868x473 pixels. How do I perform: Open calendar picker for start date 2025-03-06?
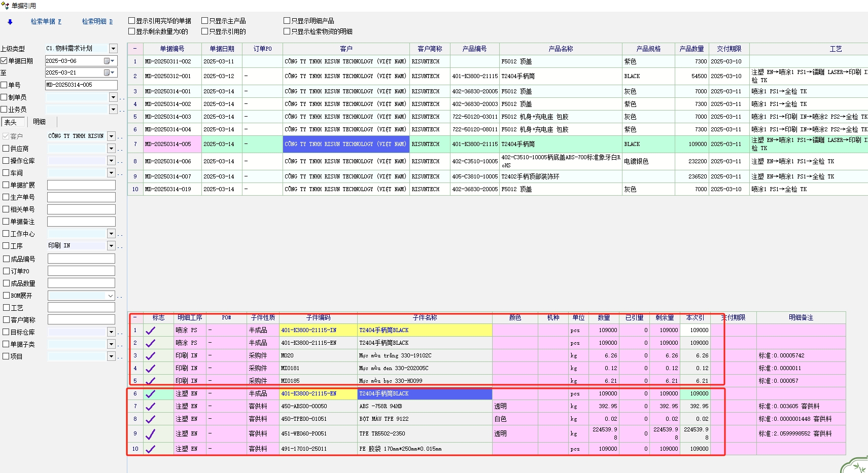tap(107, 61)
